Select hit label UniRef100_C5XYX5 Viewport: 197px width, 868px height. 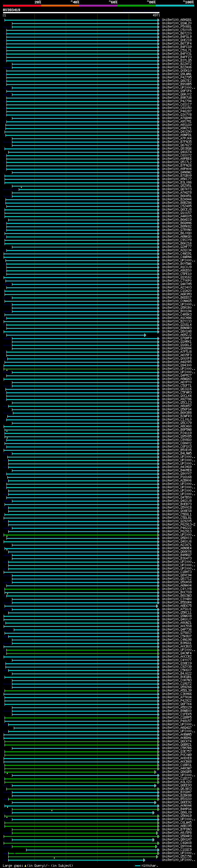pyautogui.click(x=176, y=30)
